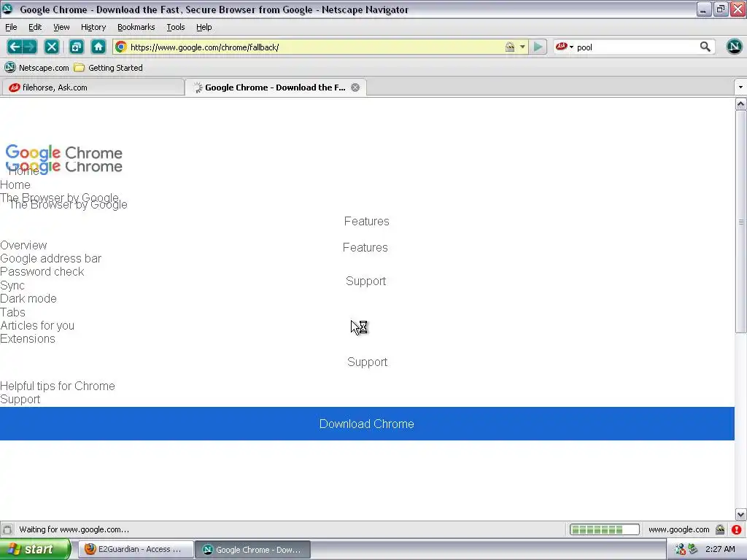This screenshot has height=560, width=747.
Task: Open the Extensions link
Action: [x=28, y=339]
